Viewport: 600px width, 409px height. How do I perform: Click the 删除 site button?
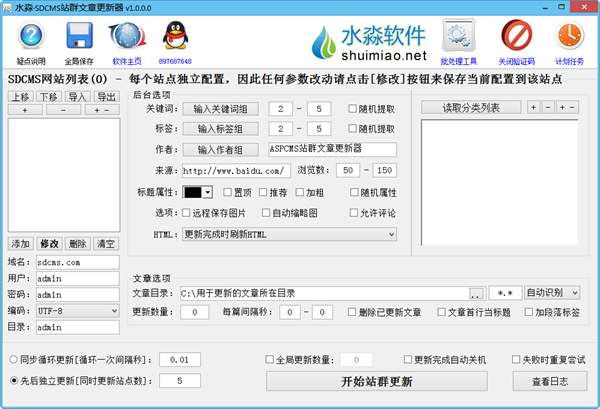(78, 243)
